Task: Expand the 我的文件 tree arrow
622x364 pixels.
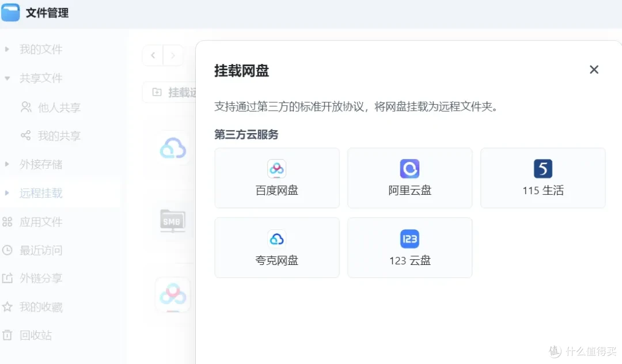Action: pos(7,49)
